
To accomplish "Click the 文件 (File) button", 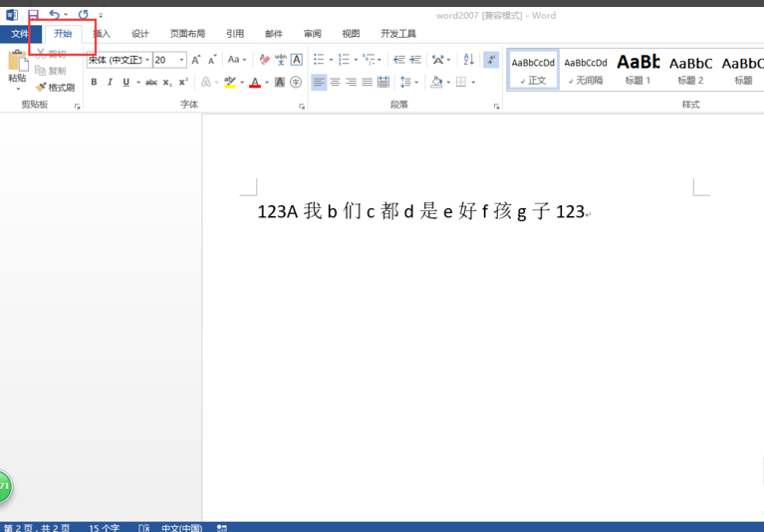I will coord(20,34).
